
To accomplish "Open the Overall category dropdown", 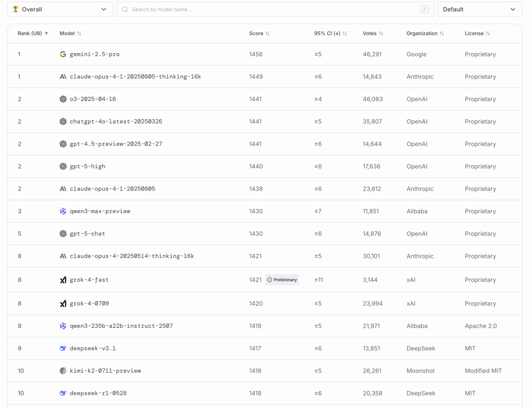I will pos(60,9).
